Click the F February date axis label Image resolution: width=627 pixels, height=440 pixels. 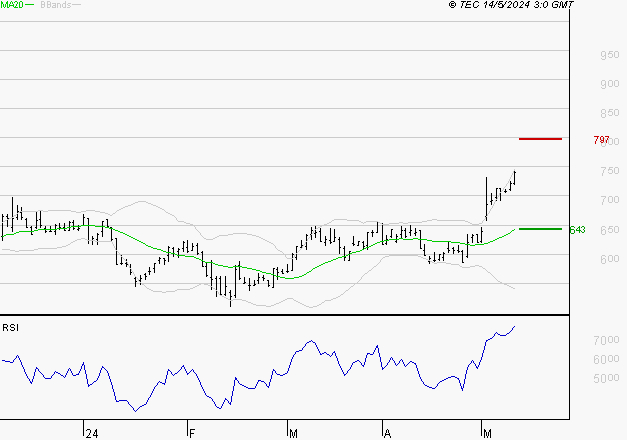[192, 434]
